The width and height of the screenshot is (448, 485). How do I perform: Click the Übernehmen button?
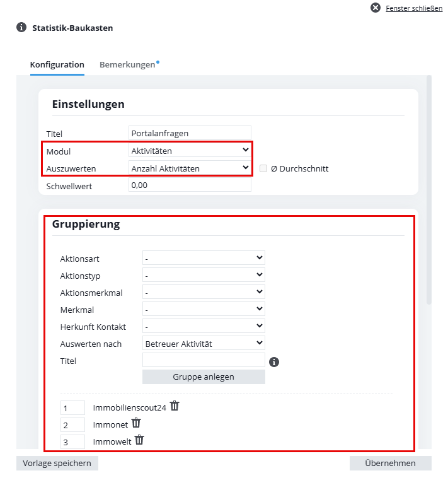click(390, 464)
